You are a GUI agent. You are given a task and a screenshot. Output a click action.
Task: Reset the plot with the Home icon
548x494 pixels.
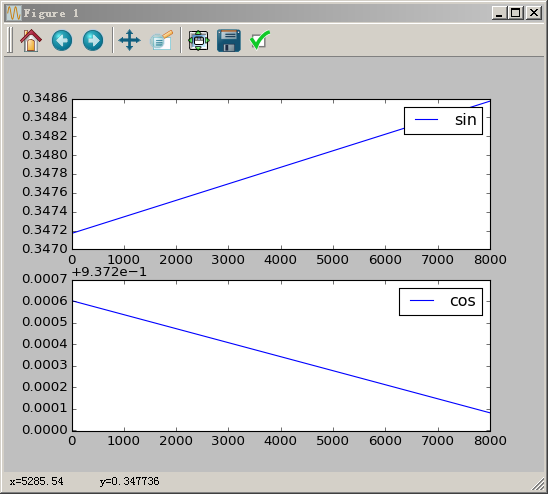[x=31, y=41]
